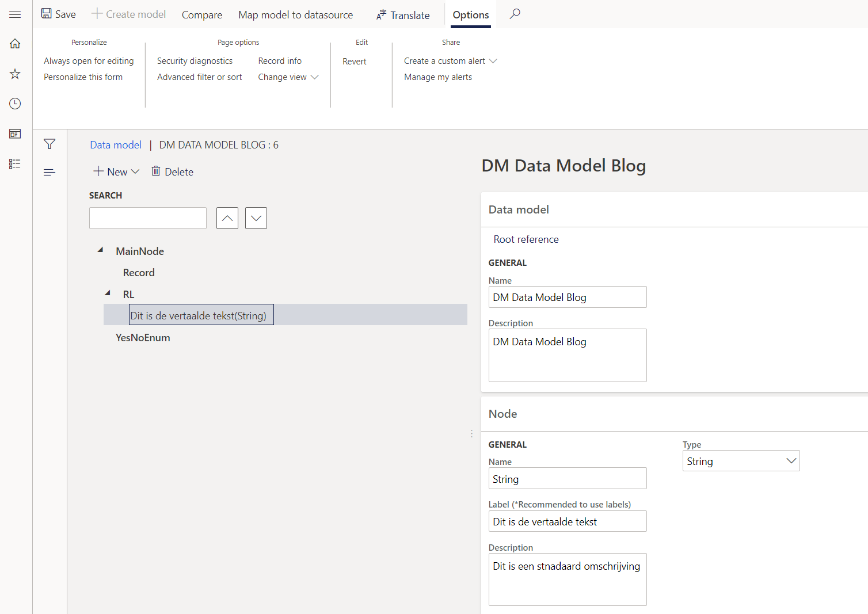This screenshot has height=614, width=868.
Task: Open Favorites via the star icon
Action: coord(14,74)
